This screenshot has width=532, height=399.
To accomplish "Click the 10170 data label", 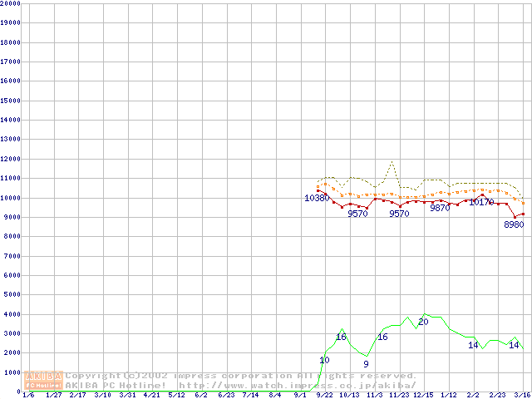I will point(481,202).
